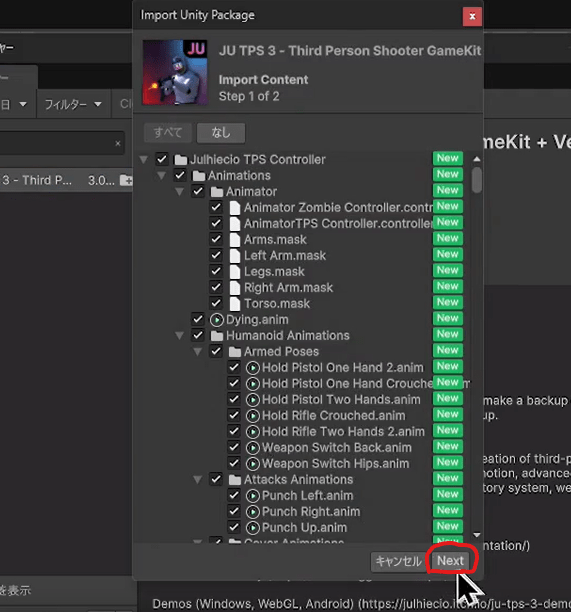Collapse the Animator folder
Image resolution: width=571 pixels, height=612 pixels.
pos(180,192)
